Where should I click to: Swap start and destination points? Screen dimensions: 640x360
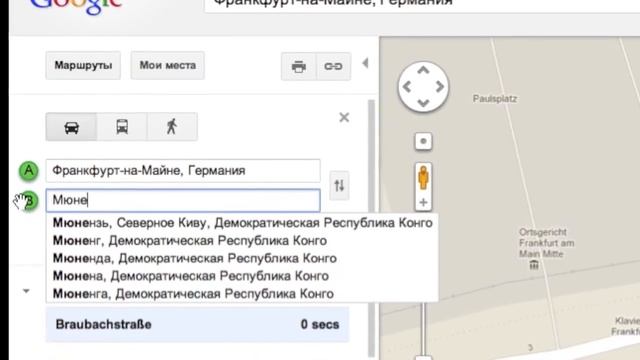click(339, 186)
